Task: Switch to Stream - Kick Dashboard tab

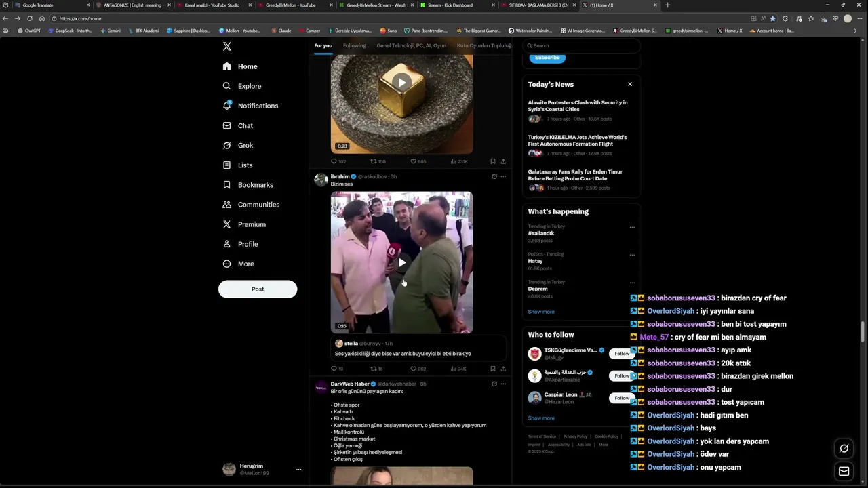Action: coord(456,5)
